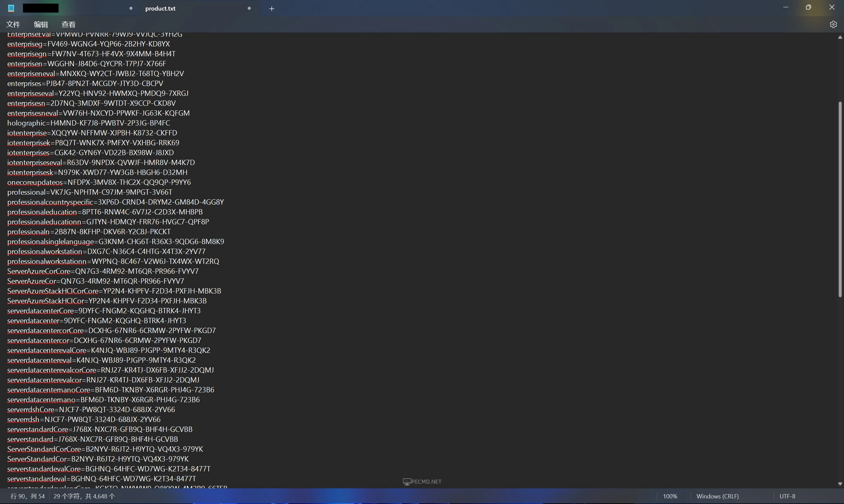Click the professionalworkstationn=WYPNQ line
The height and width of the screenshot is (504, 844).
point(113,261)
